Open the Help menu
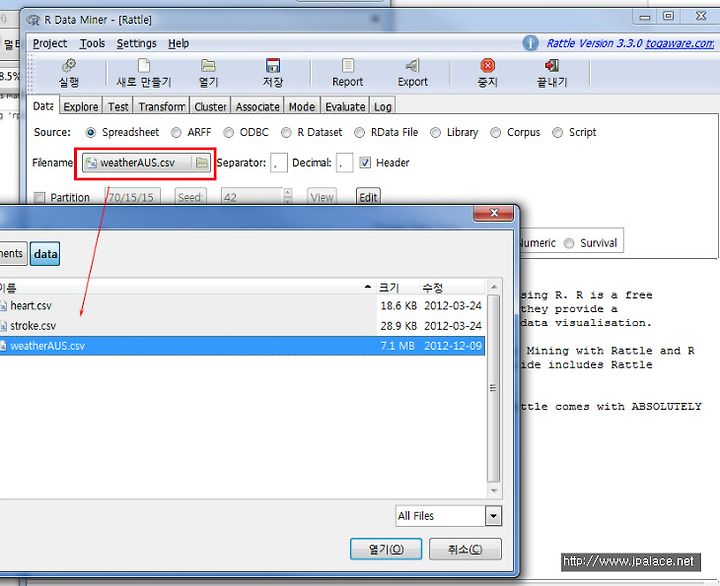Image resolution: width=720 pixels, height=586 pixels. click(x=178, y=43)
